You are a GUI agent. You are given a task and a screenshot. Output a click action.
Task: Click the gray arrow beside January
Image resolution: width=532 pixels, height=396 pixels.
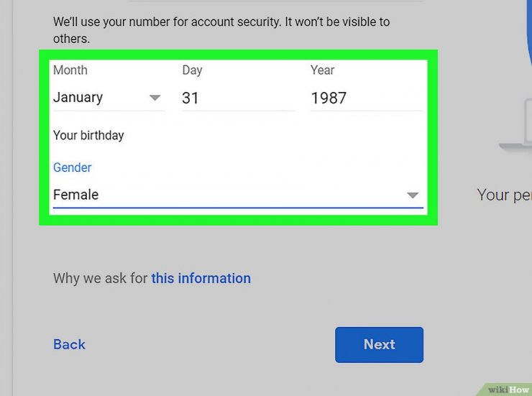tap(155, 98)
